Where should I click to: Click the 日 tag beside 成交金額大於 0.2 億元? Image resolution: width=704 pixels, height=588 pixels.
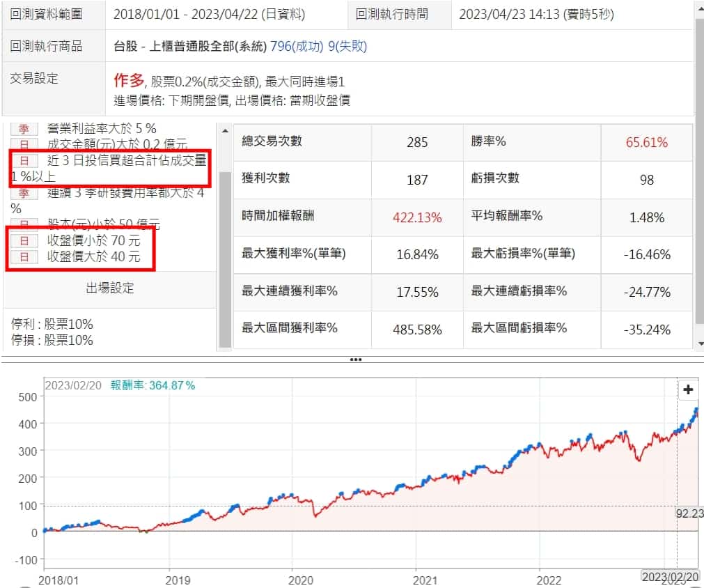tap(24, 144)
